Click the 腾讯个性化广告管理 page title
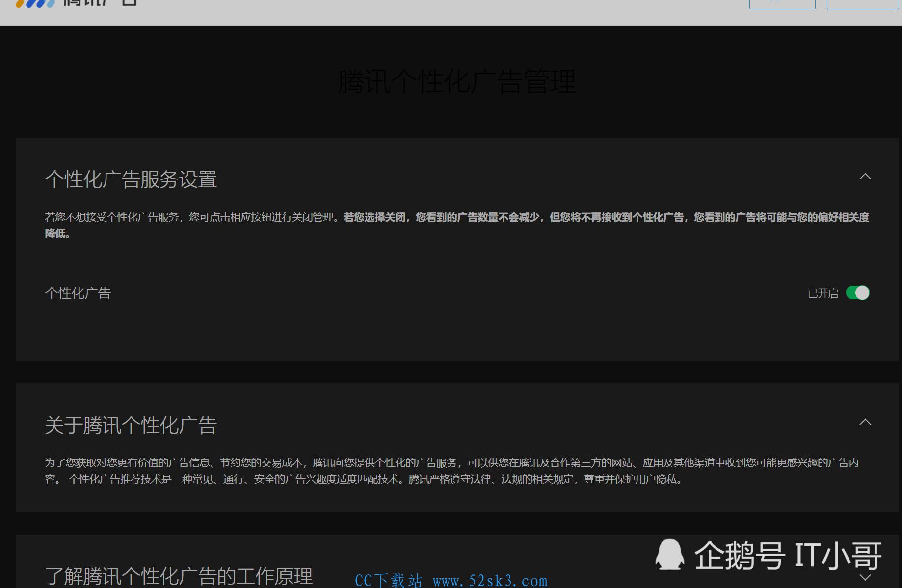The image size is (902, 588). 457,81
